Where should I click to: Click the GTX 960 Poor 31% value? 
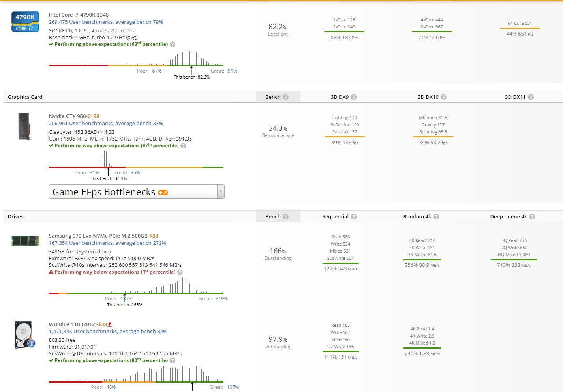pyautogui.click(x=94, y=173)
